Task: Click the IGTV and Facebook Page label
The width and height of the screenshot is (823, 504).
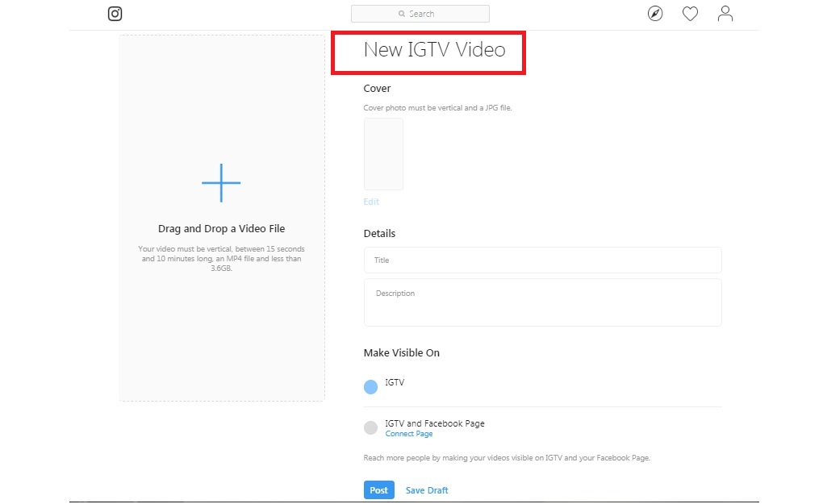Action: pyautogui.click(x=435, y=423)
